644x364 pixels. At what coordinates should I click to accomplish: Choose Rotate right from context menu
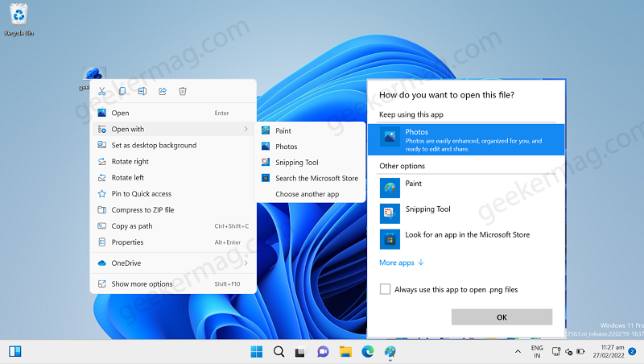(x=173, y=161)
